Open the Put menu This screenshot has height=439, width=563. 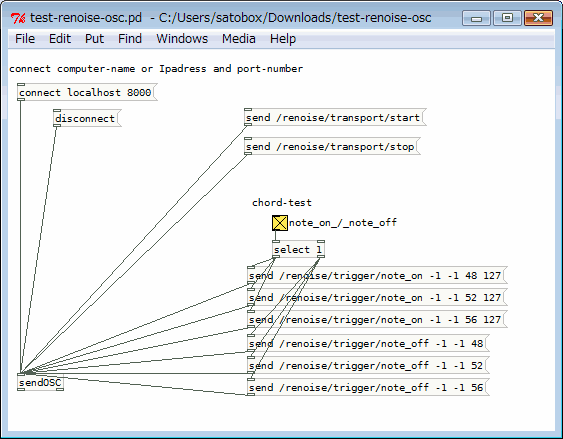[x=94, y=38]
